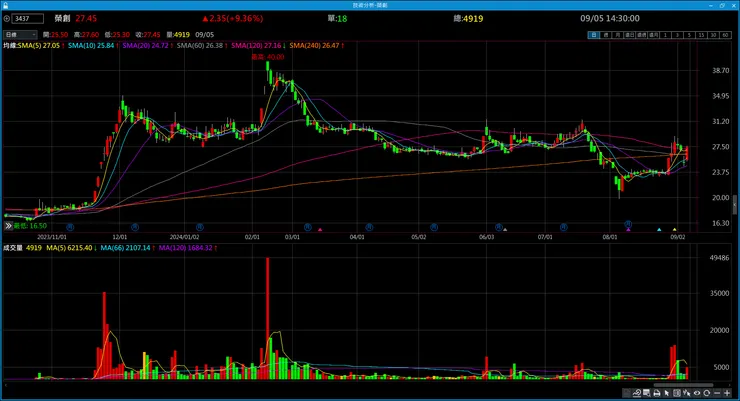Switch to the 15-minute chart button
740x401 pixels.
[x=701, y=35]
